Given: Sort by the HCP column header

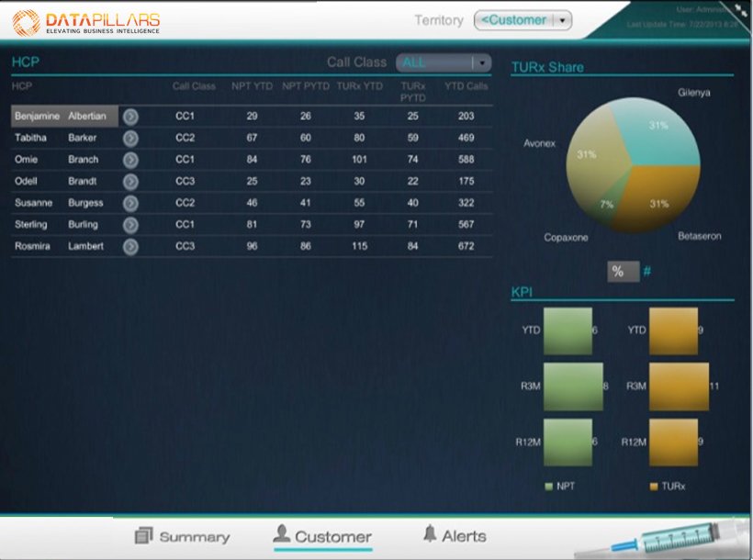Looking at the screenshot, I should click(22, 86).
